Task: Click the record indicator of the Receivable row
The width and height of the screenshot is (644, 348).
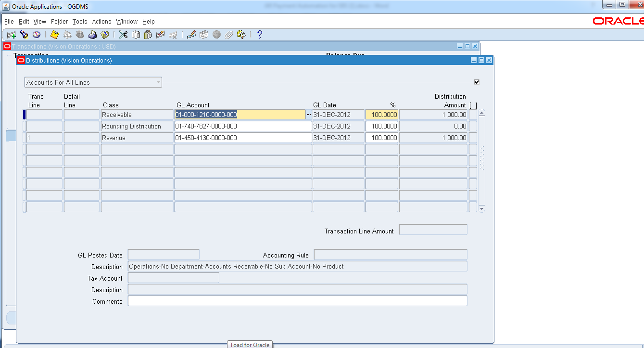Action: 24,115
